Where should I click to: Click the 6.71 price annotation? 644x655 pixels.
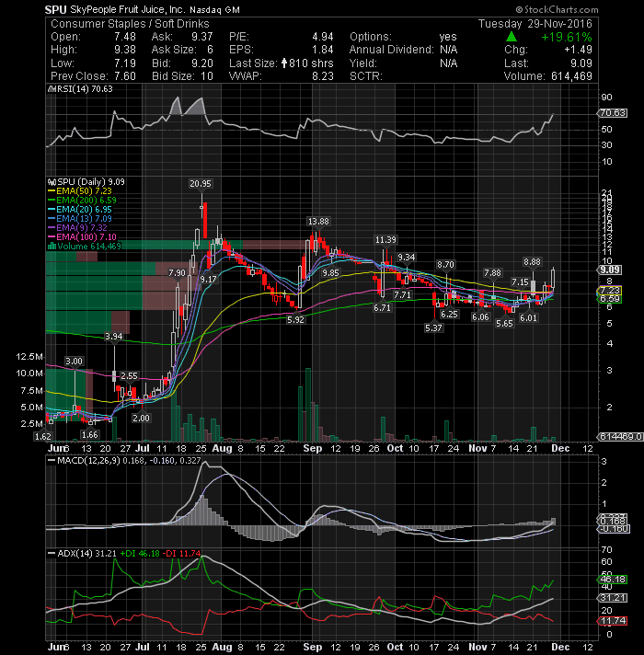pyautogui.click(x=382, y=308)
